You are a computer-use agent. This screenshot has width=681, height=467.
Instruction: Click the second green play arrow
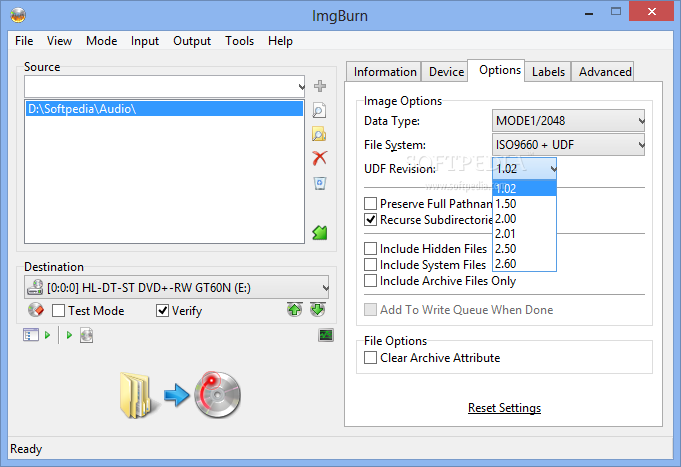point(69,335)
